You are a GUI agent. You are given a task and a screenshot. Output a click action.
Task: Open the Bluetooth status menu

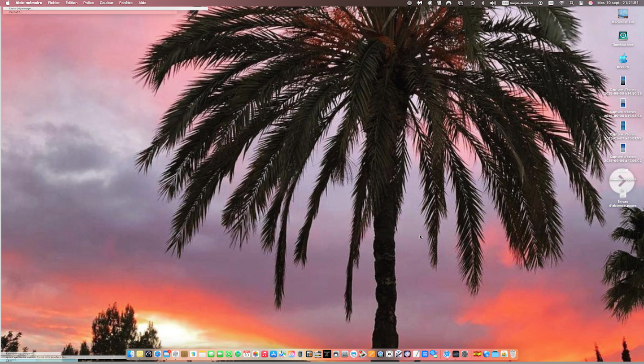[483, 3]
